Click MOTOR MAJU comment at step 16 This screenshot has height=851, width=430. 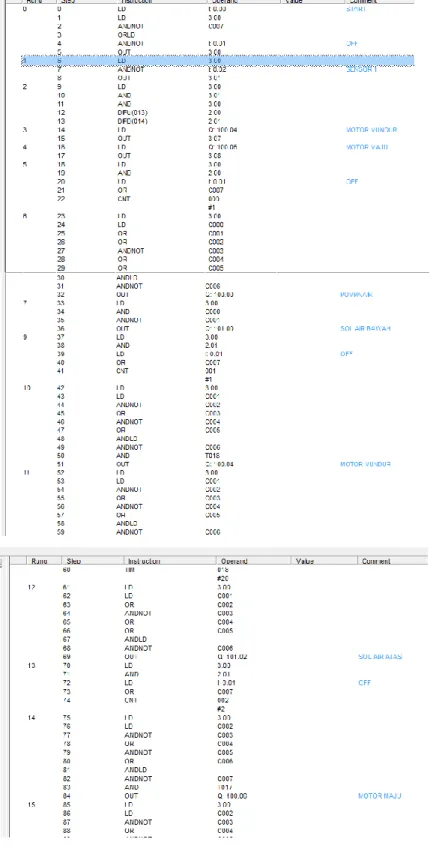point(367,147)
